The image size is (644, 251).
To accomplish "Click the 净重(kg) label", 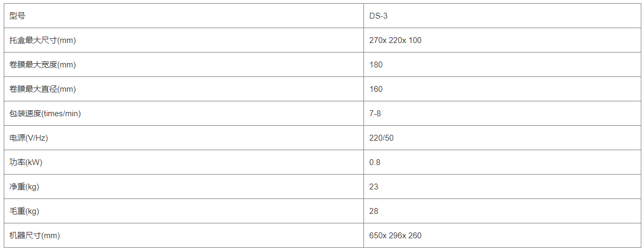I will 24,187.
